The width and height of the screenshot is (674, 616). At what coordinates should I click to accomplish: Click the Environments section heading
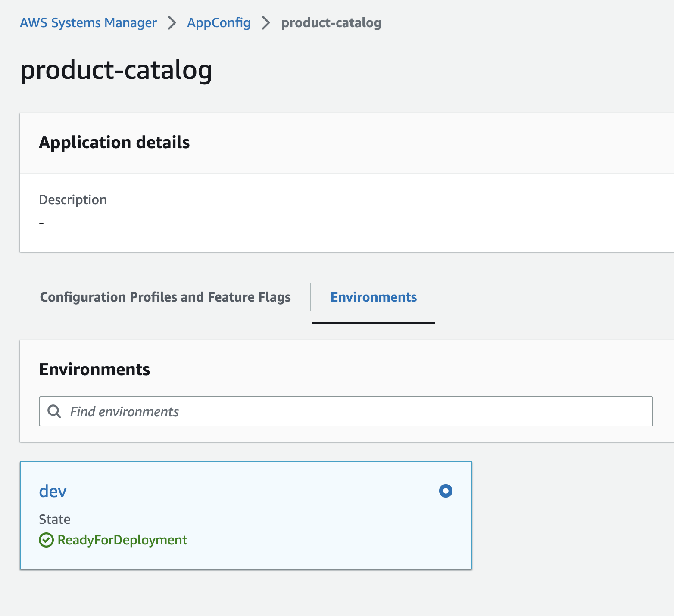[94, 370]
